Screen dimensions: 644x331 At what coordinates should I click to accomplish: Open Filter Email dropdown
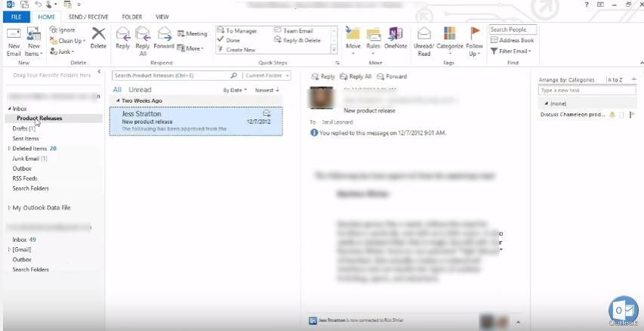[x=511, y=51]
